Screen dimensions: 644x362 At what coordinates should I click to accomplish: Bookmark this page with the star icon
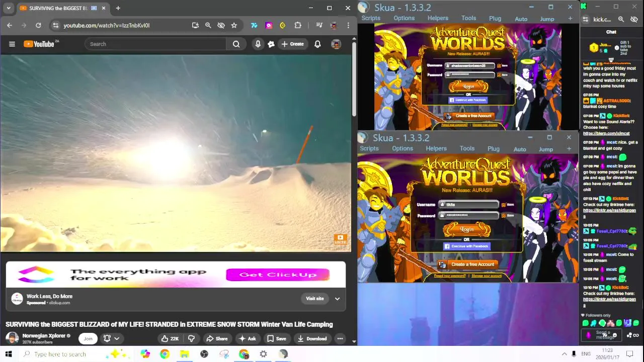234,25
